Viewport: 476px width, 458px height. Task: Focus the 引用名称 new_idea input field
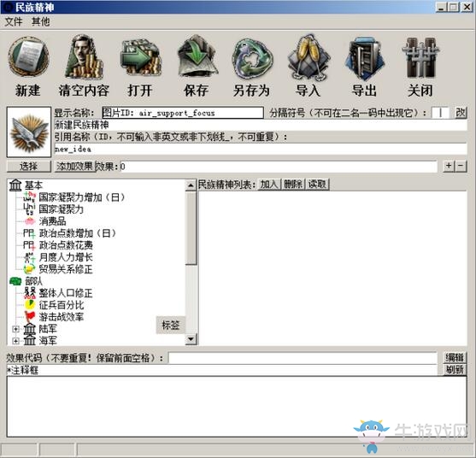click(x=261, y=149)
